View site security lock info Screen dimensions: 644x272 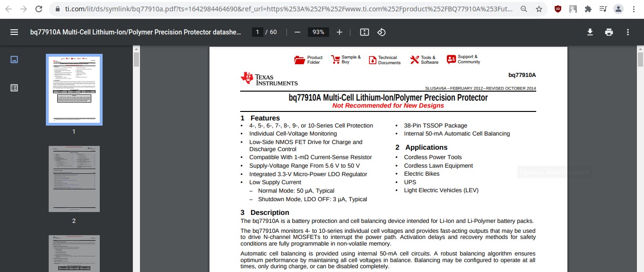(x=58, y=9)
